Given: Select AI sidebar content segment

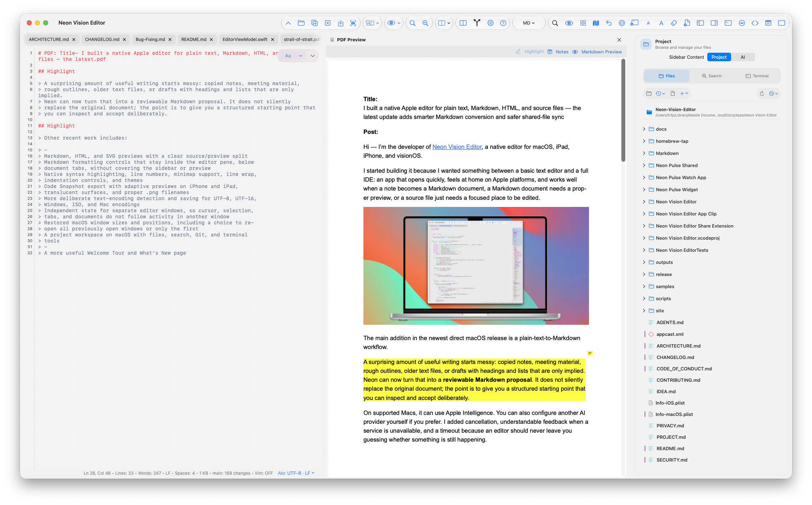Looking at the screenshot, I should click(743, 57).
